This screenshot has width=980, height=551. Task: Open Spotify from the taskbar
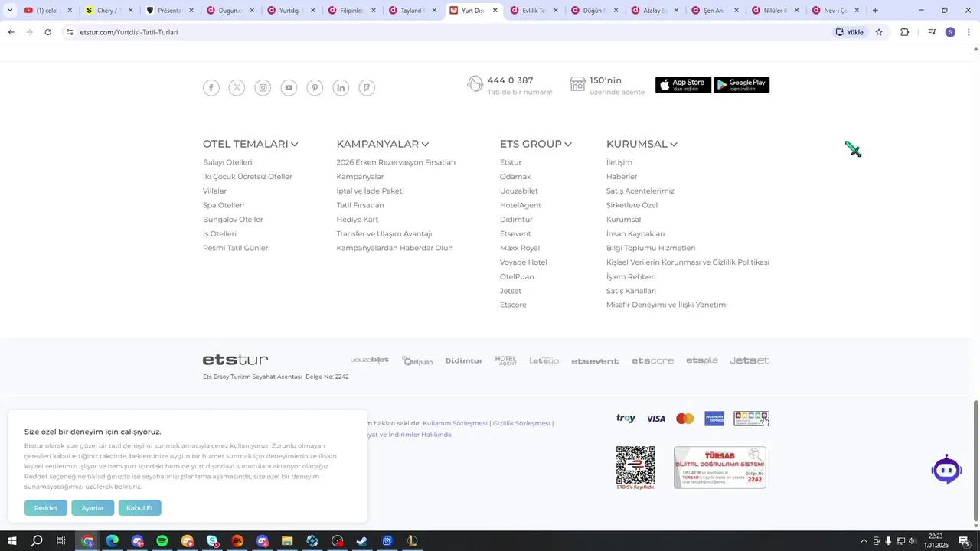(x=162, y=541)
